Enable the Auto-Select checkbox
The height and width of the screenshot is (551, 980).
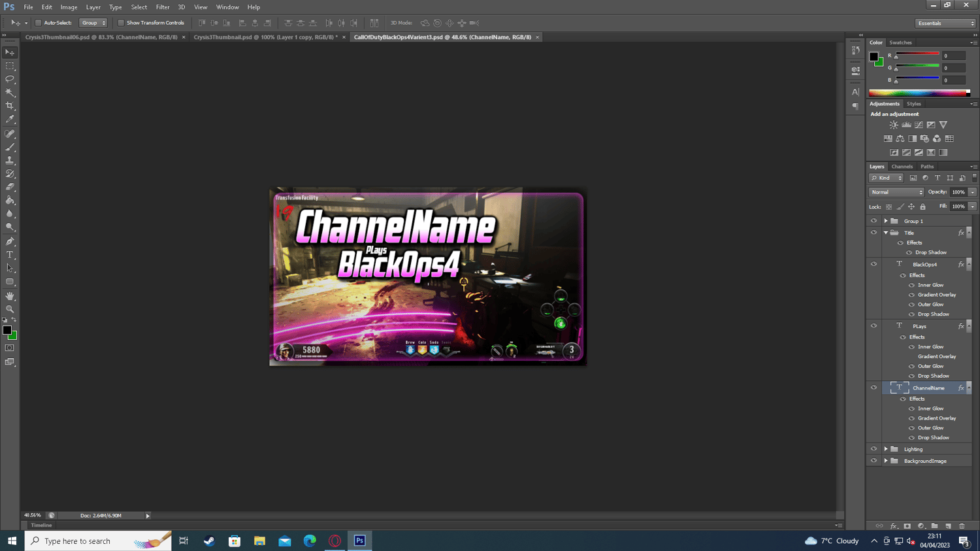click(x=39, y=23)
